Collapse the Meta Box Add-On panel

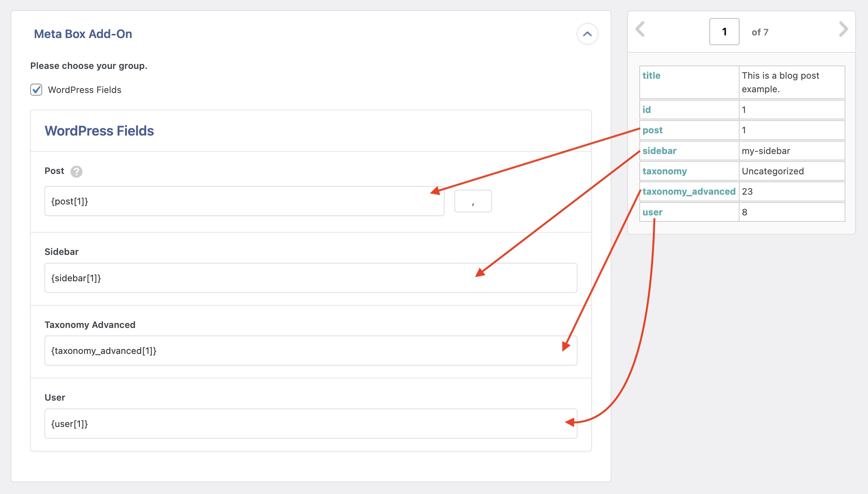pos(587,34)
